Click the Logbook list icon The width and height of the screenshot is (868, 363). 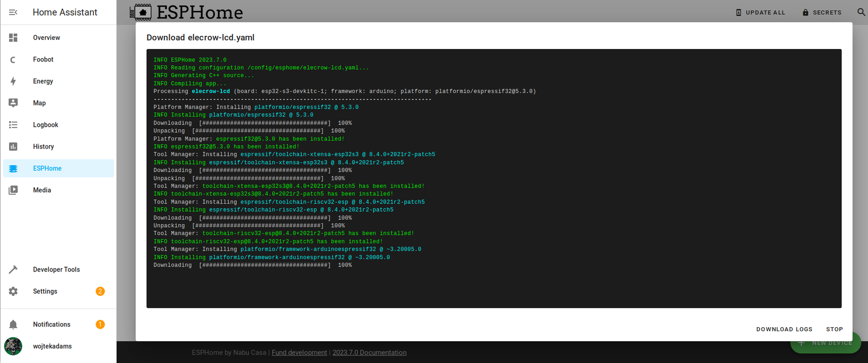click(13, 125)
